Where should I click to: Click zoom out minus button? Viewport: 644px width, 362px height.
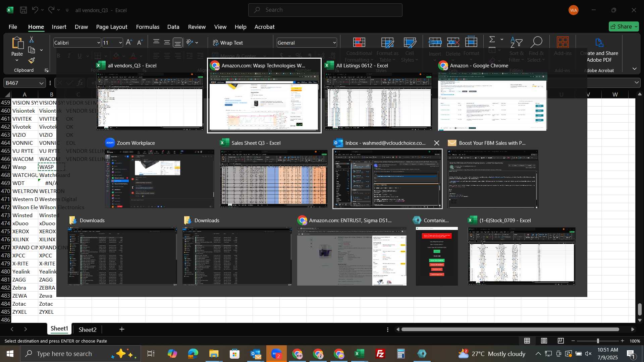click(573, 341)
